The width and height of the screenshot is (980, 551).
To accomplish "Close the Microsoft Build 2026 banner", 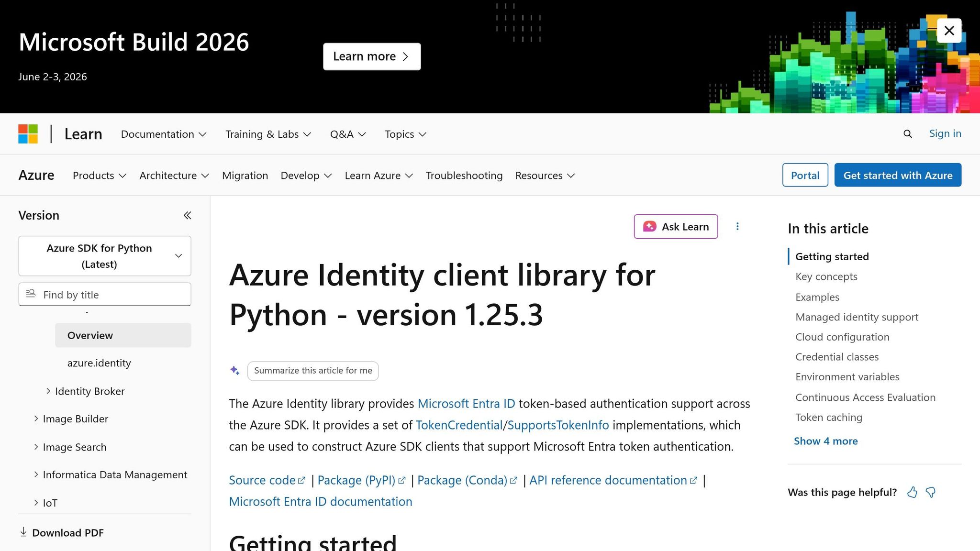I will click(949, 31).
